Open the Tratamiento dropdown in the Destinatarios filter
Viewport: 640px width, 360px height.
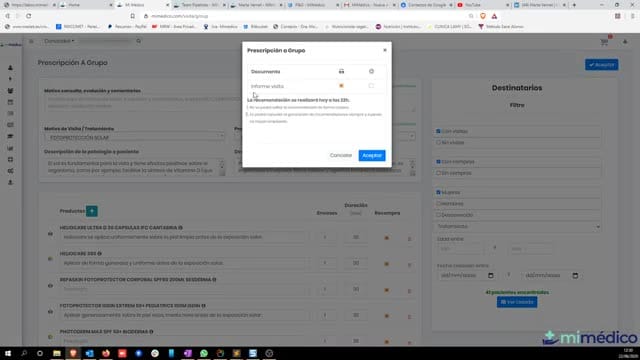point(518,226)
